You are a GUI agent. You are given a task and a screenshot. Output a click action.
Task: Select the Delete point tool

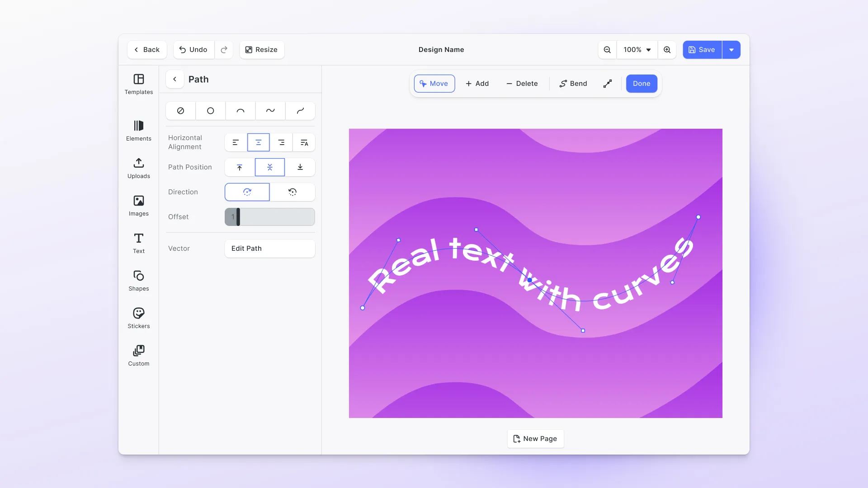click(x=522, y=84)
